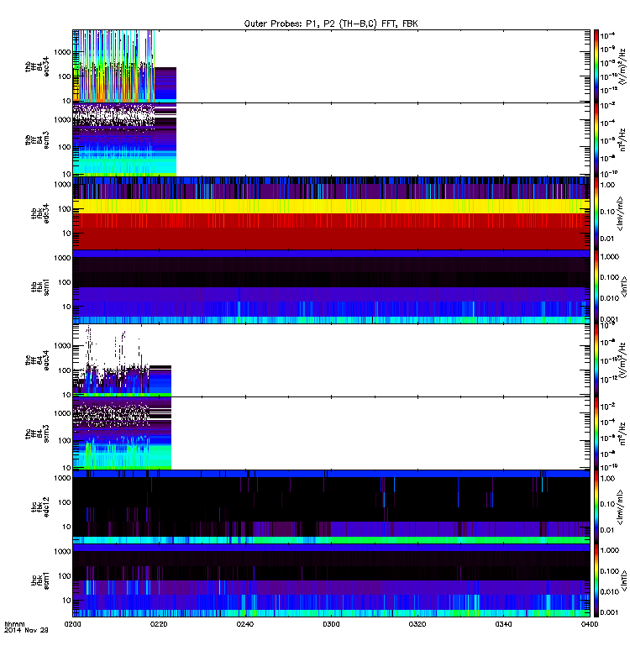Image resolution: width=630 pixels, height=672 pixels.
Task: Select the 'thb fbk scm1' panel label
Action: coord(40,286)
